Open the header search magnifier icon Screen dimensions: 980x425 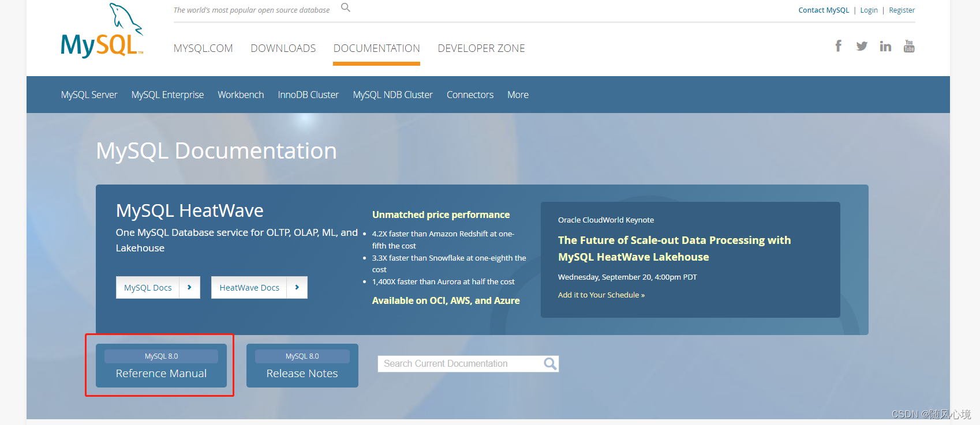click(x=346, y=7)
